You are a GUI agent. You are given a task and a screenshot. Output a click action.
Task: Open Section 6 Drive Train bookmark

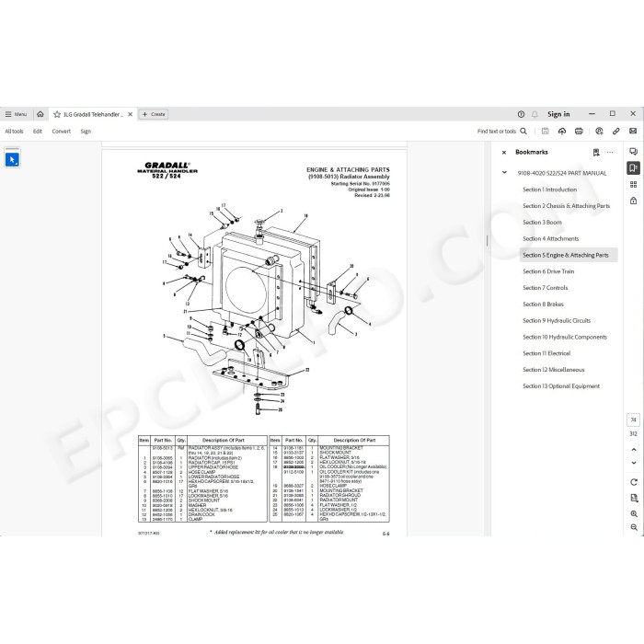point(548,271)
